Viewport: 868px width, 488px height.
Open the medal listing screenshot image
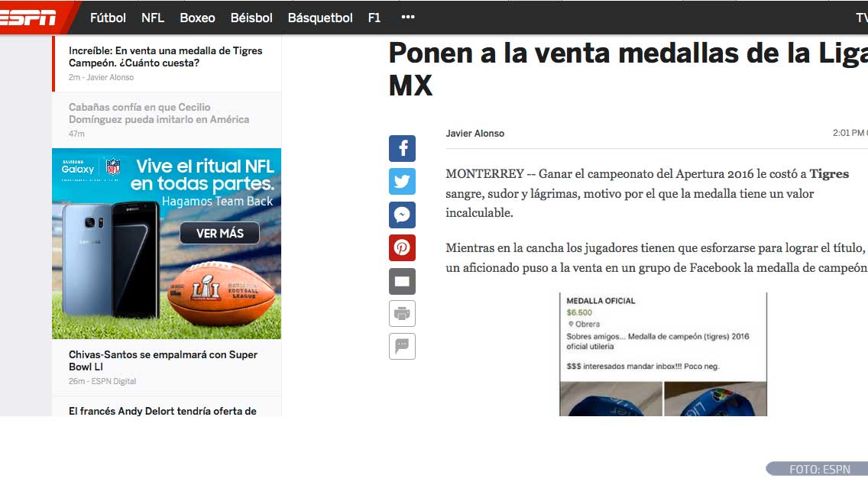[x=663, y=354]
